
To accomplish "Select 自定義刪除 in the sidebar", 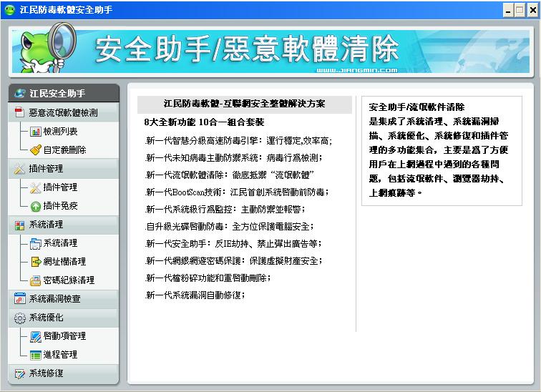I will [x=64, y=150].
